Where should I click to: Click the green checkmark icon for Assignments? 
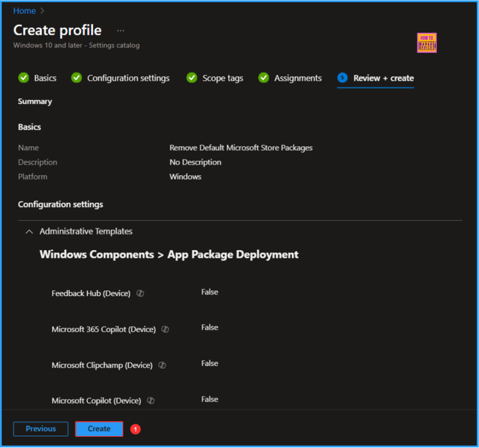264,78
